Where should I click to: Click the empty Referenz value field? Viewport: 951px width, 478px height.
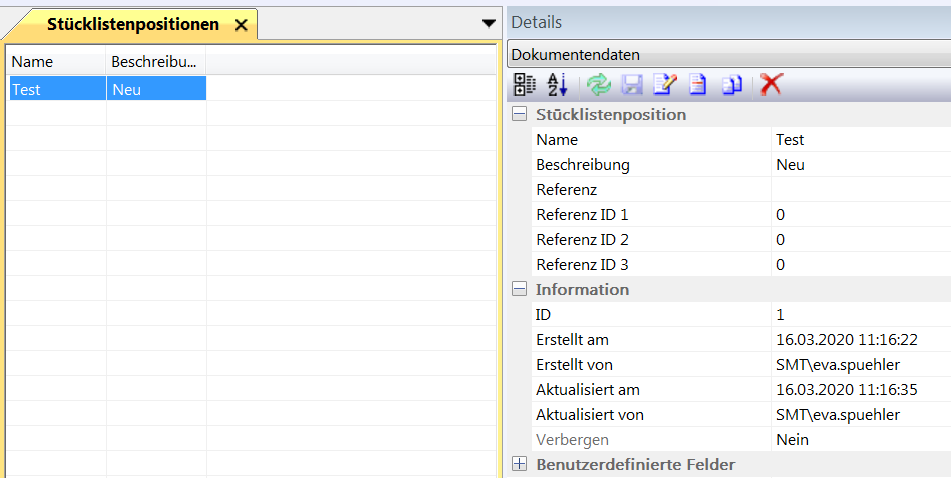click(860, 190)
